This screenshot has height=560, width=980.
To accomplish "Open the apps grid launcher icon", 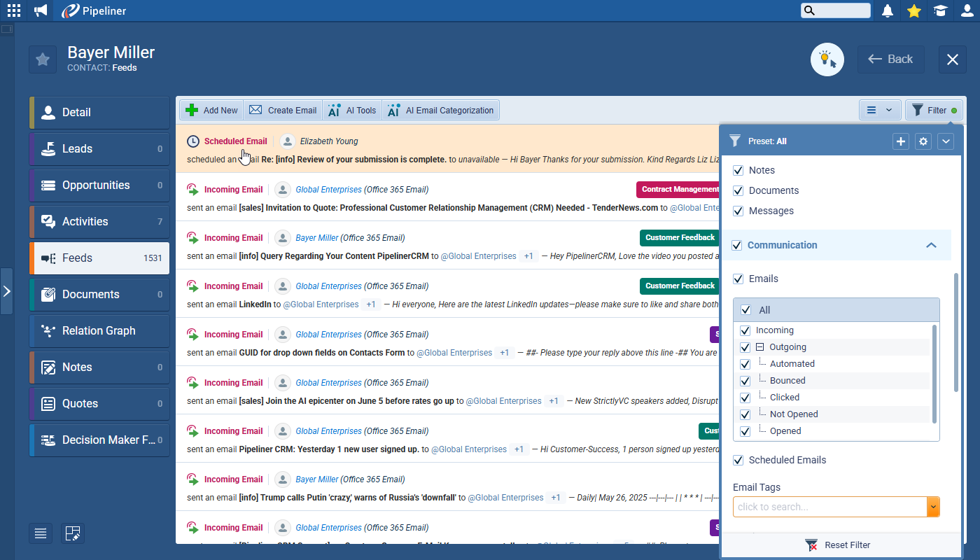I will [14, 10].
